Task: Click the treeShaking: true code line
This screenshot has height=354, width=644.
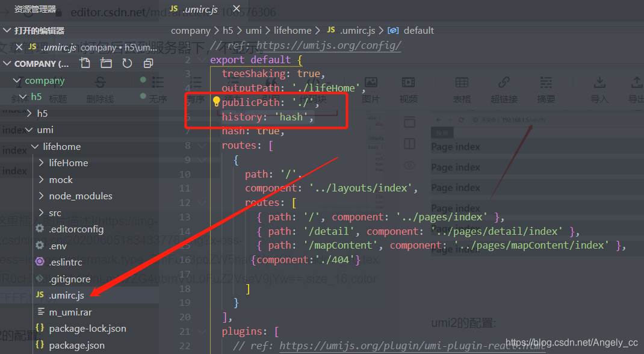Action: (x=273, y=74)
